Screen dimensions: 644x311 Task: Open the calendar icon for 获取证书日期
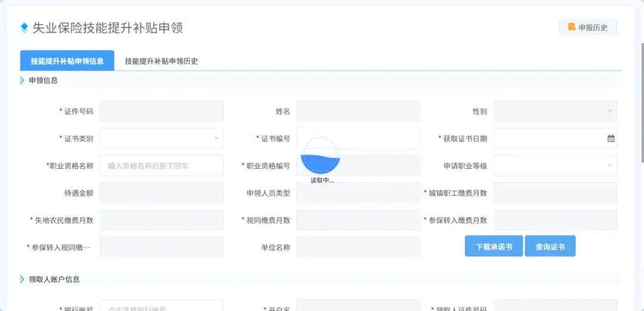(611, 138)
